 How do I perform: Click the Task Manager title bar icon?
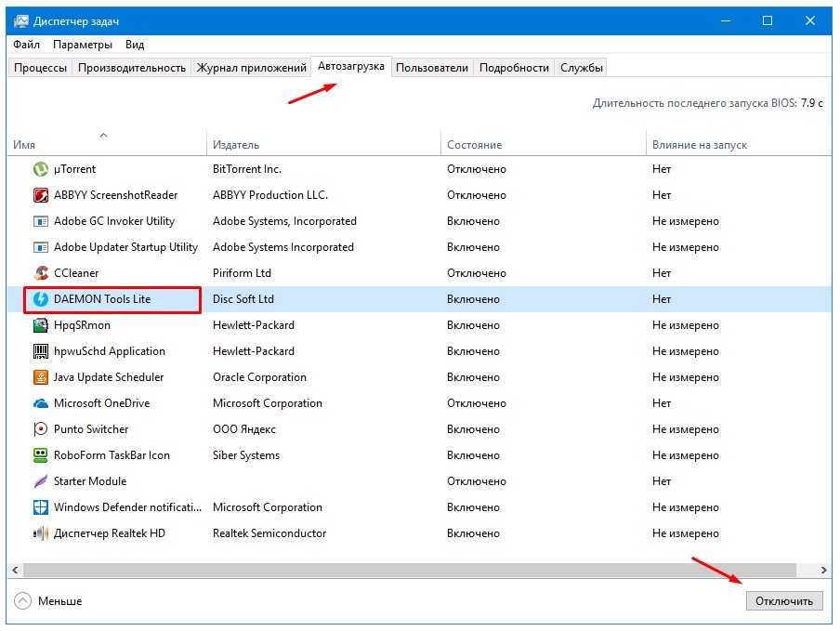coord(21,21)
